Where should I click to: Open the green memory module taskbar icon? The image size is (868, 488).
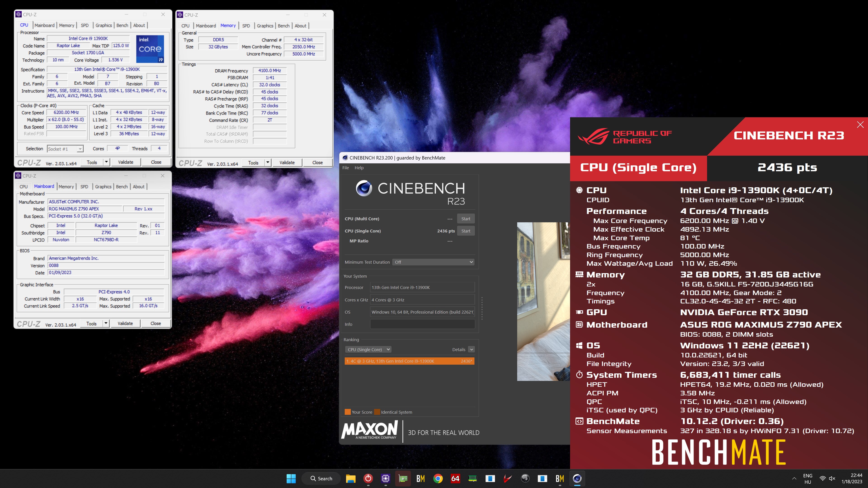tap(473, 478)
